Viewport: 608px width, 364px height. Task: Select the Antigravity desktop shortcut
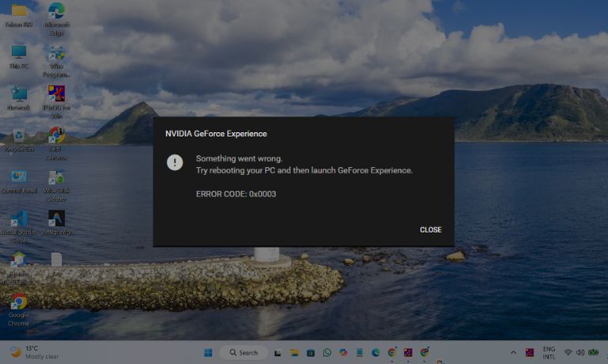point(57,223)
